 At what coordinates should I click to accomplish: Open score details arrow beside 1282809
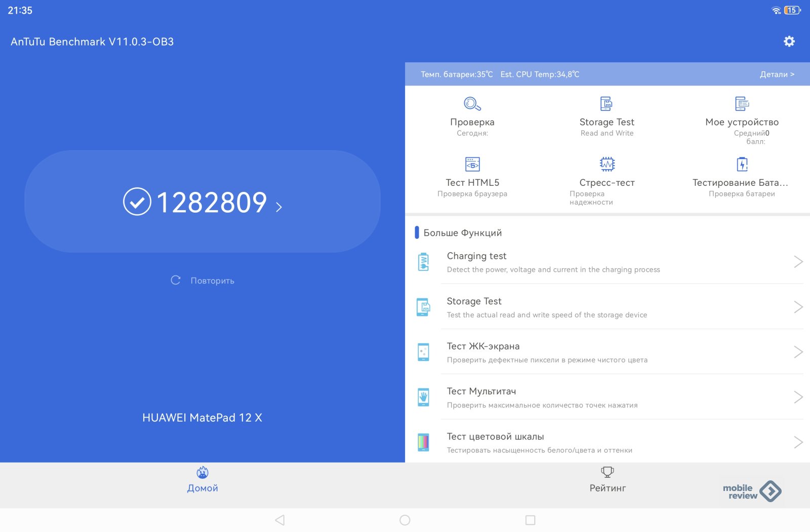pyautogui.click(x=279, y=207)
